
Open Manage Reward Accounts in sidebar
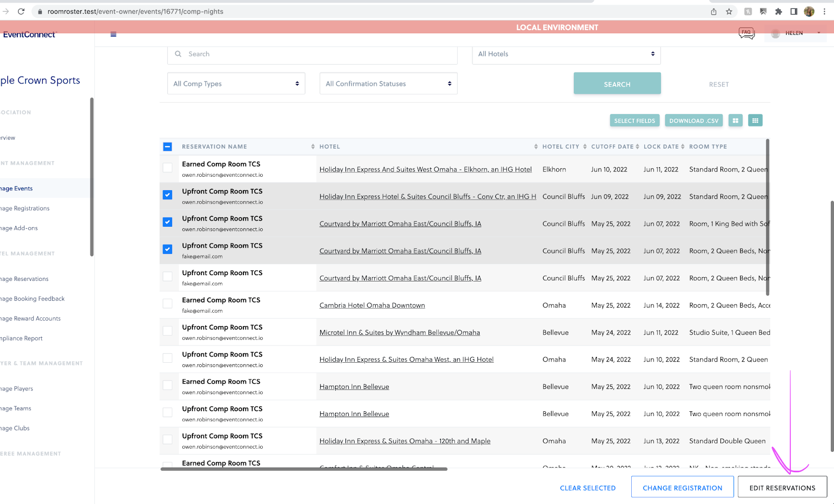click(x=30, y=319)
